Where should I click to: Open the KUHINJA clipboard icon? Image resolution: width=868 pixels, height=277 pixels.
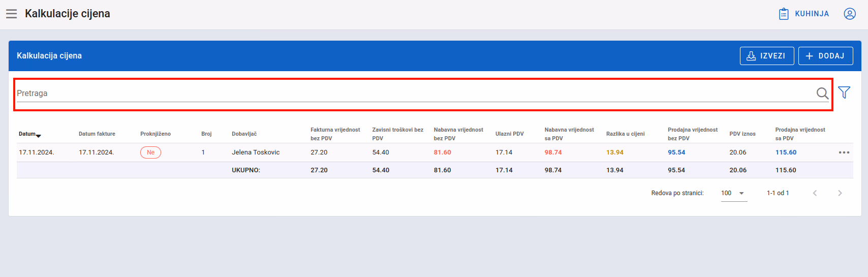(x=784, y=14)
